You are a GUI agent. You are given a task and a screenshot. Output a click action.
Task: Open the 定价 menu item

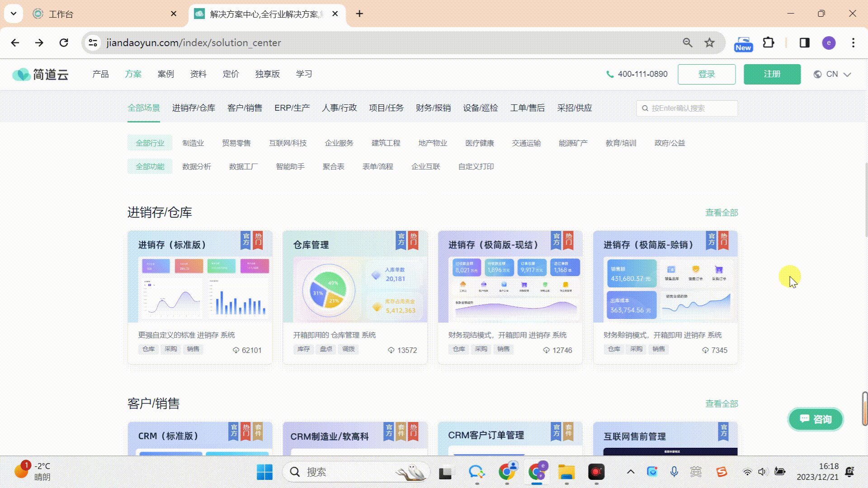point(231,74)
